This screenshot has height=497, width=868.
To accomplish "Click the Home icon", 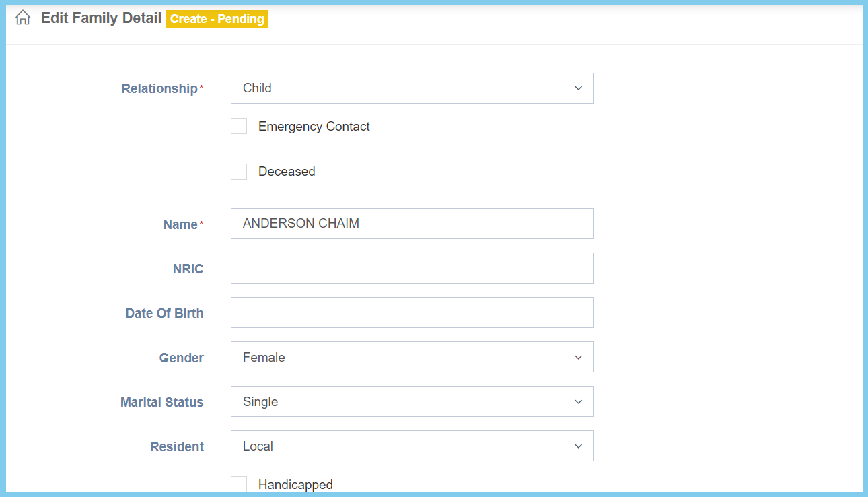I will [23, 18].
